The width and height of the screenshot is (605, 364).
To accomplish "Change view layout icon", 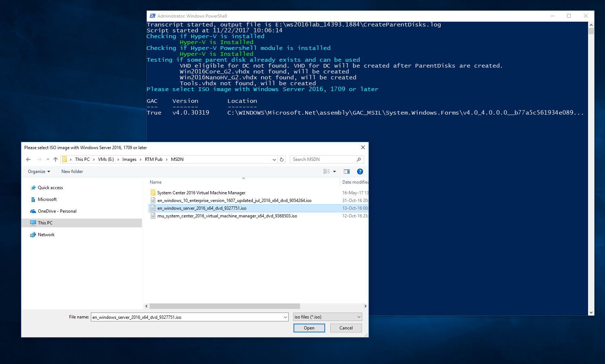I will pyautogui.click(x=327, y=172).
